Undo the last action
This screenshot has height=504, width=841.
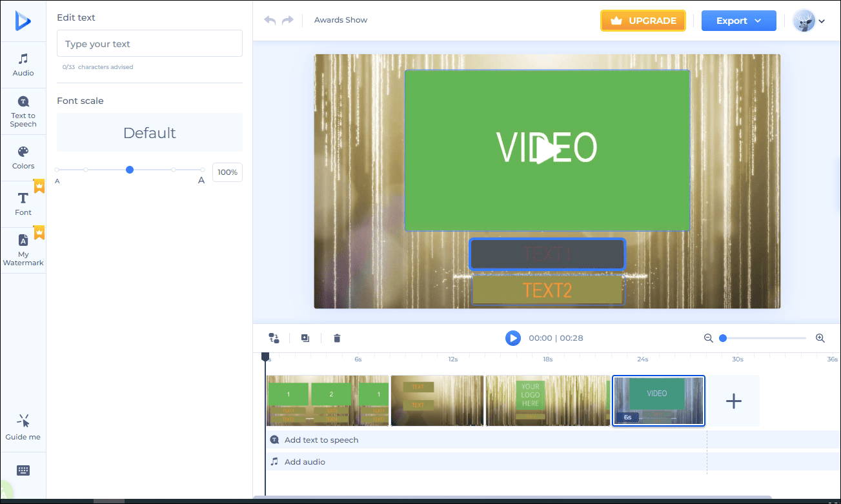point(269,20)
